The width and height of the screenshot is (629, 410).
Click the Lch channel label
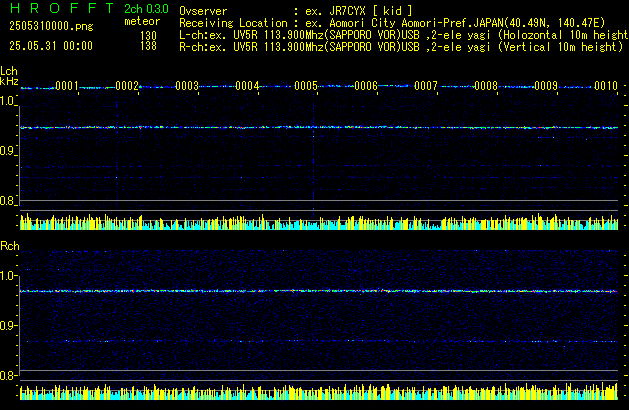[x=9, y=71]
